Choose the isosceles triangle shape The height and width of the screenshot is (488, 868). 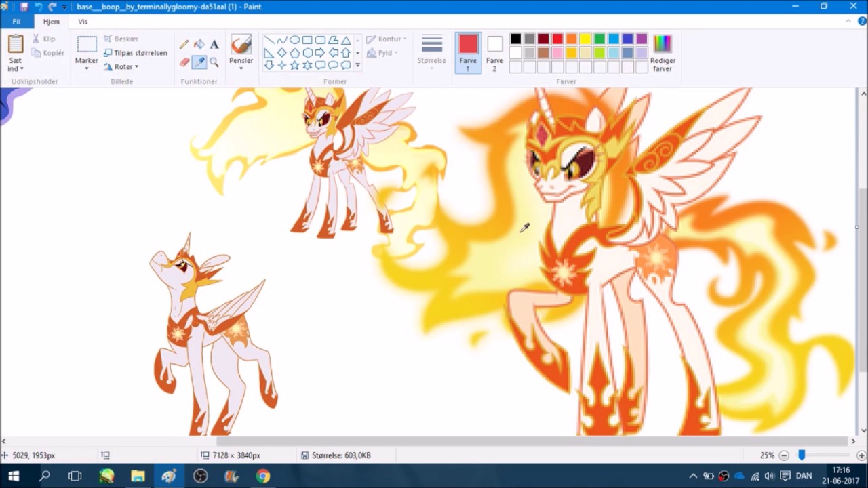[x=346, y=40]
